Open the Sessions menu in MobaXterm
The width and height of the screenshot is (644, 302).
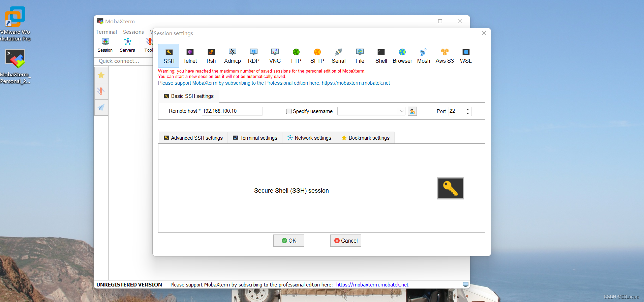tap(133, 32)
